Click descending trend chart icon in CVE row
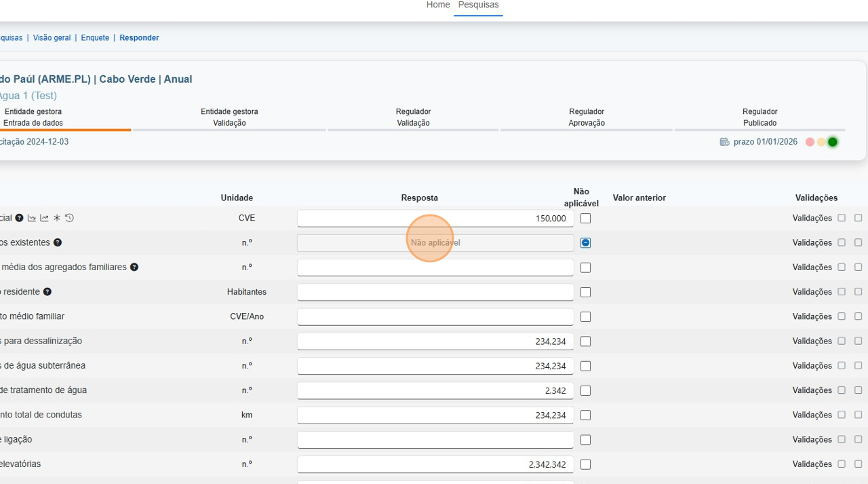This screenshot has height=484, width=868. tap(32, 218)
